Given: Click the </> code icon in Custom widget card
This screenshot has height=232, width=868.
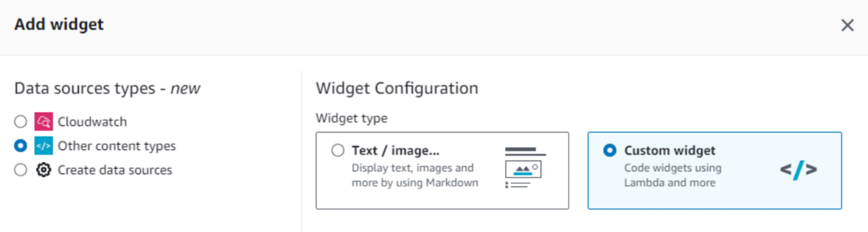Looking at the screenshot, I should [798, 170].
